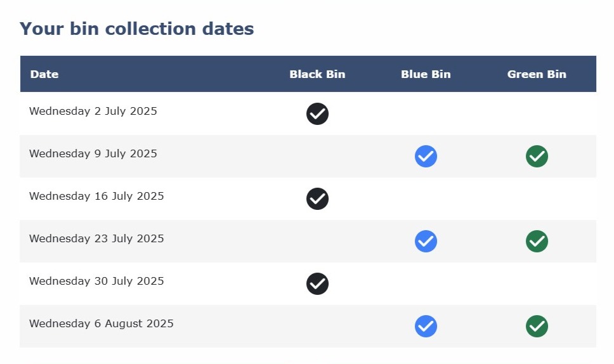Select the Wednesday 2 July 2025 date
This screenshot has width=614, height=364.
pos(93,112)
